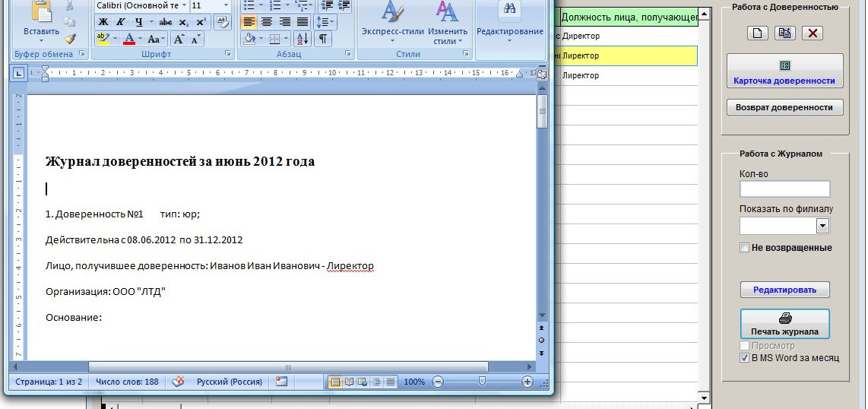Viewport: 868px width, 409px height.
Task: Open Карточка доверенности
Action: (784, 71)
